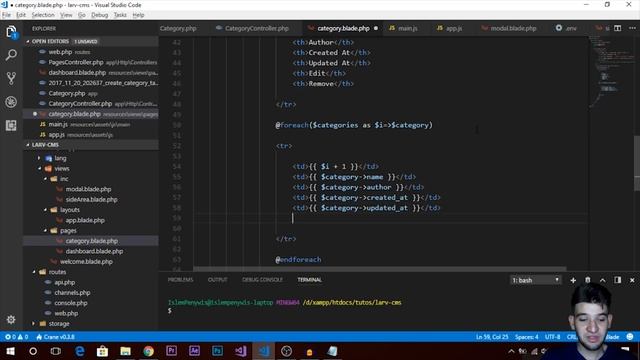Screen dimensions: 640x360
Task: Open the Microsoft Store taskbar icon
Action: (102, 351)
